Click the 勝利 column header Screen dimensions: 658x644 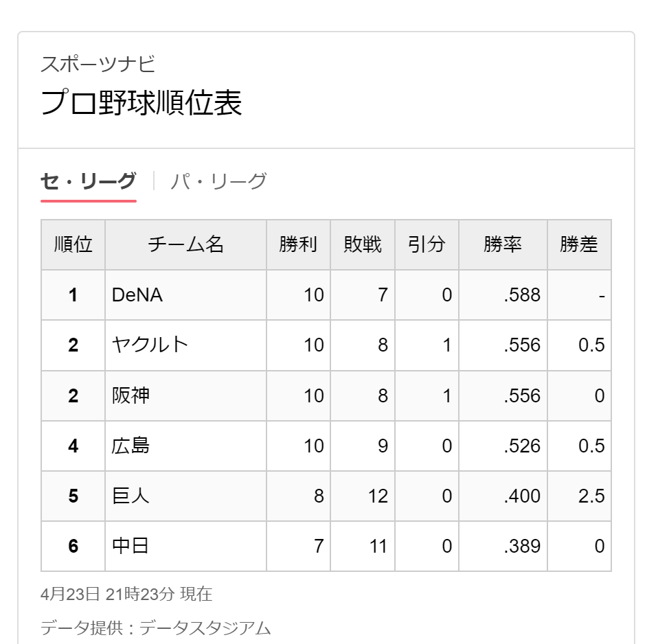[298, 244]
